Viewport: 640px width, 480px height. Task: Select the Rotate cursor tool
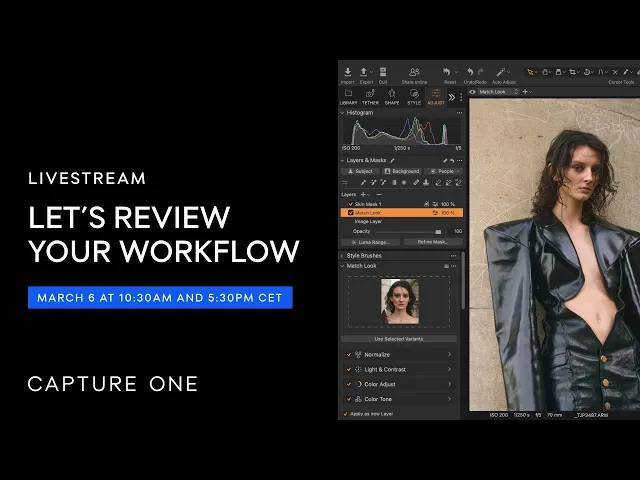[x=587, y=72]
